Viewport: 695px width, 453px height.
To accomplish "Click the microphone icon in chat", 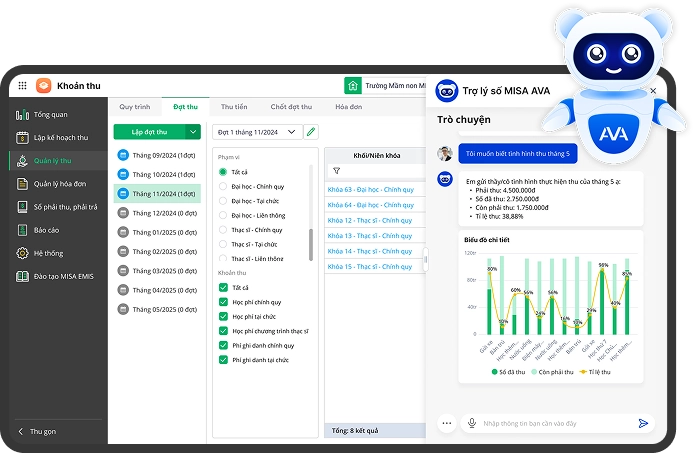I will pyautogui.click(x=471, y=423).
